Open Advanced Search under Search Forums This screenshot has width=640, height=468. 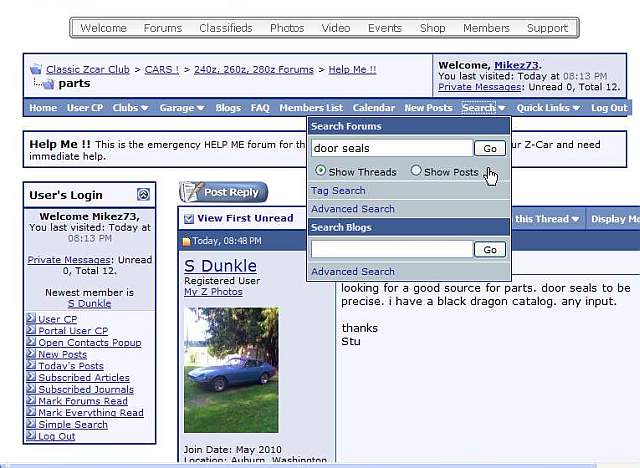click(353, 209)
